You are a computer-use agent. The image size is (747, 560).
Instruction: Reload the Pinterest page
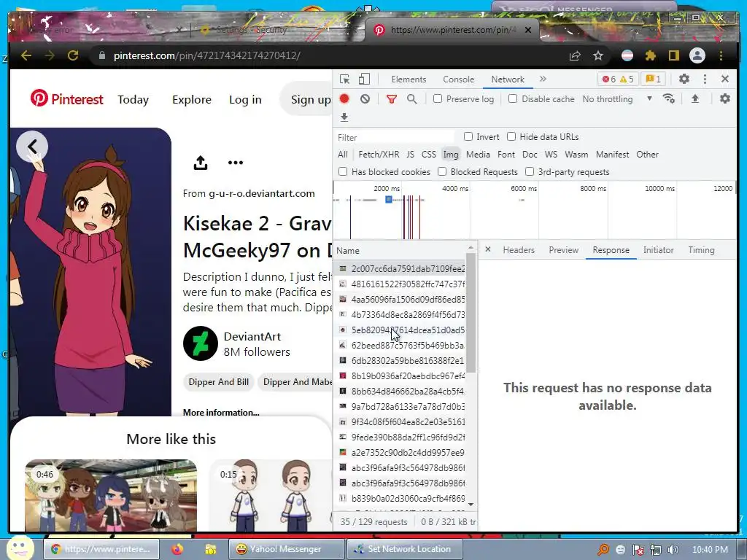click(x=73, y=55)
